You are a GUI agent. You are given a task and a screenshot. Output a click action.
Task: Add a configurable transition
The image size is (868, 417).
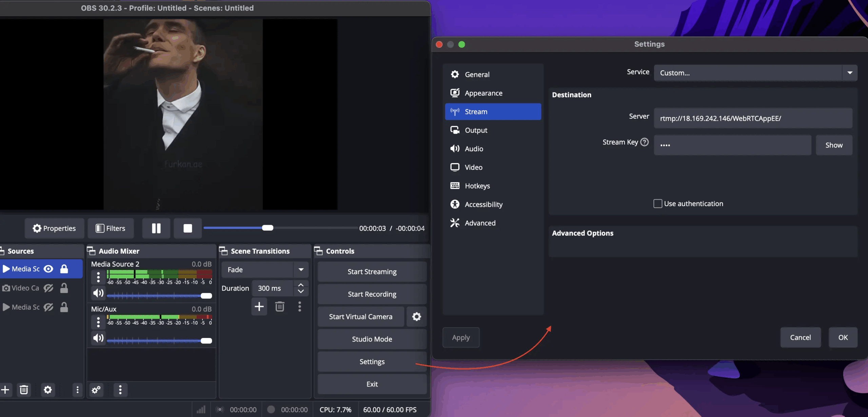pyautogui.click(x=259, y=306)
